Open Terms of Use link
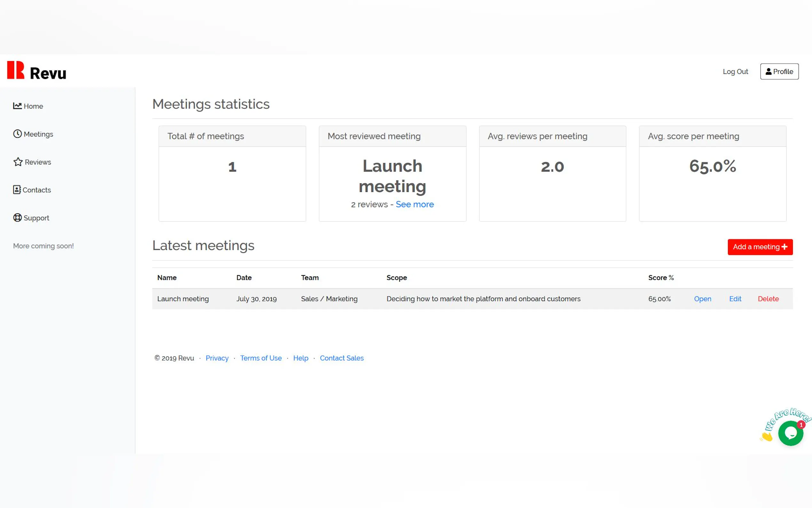The height and width of the screenshot is (508, 812). (x=261, y=358)
